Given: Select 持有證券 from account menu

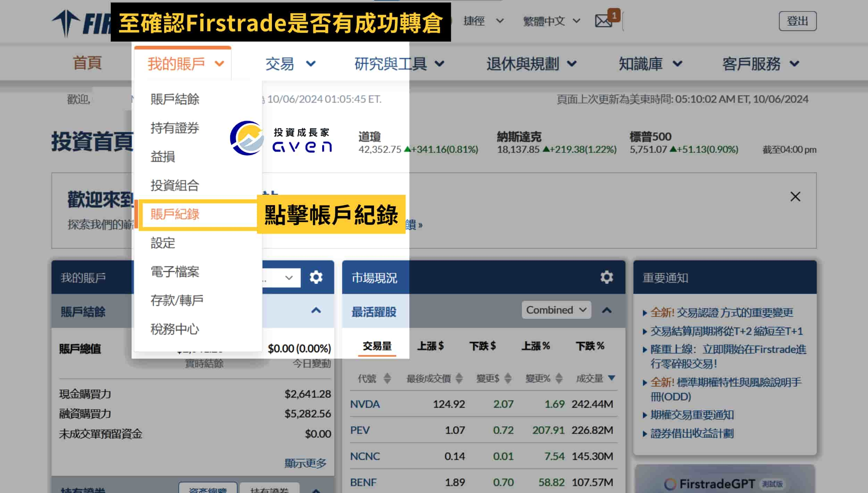Looking at the screenshot, I should pos(175,128).
